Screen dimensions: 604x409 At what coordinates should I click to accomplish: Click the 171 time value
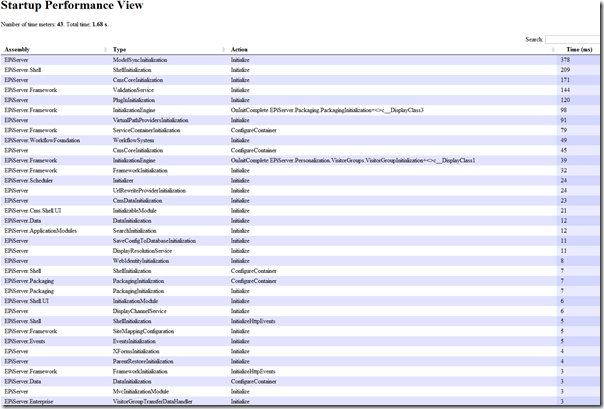(x=565, y=80)
